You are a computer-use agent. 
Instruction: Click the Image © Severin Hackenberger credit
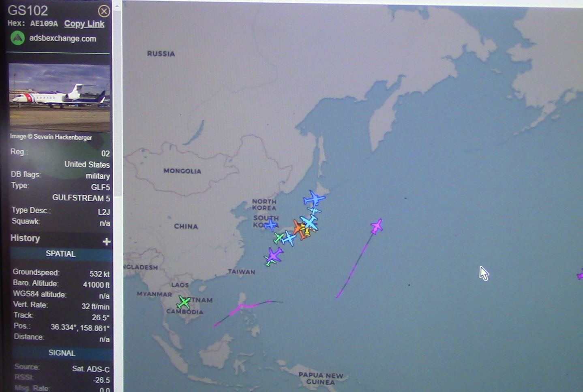[51, 137]
